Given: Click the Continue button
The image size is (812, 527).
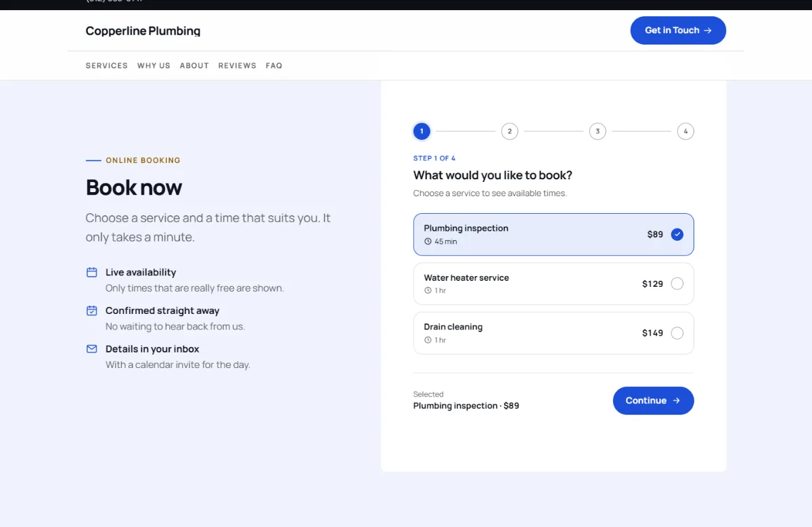Looking at the screenshot, I should click(x=654, y=400).
